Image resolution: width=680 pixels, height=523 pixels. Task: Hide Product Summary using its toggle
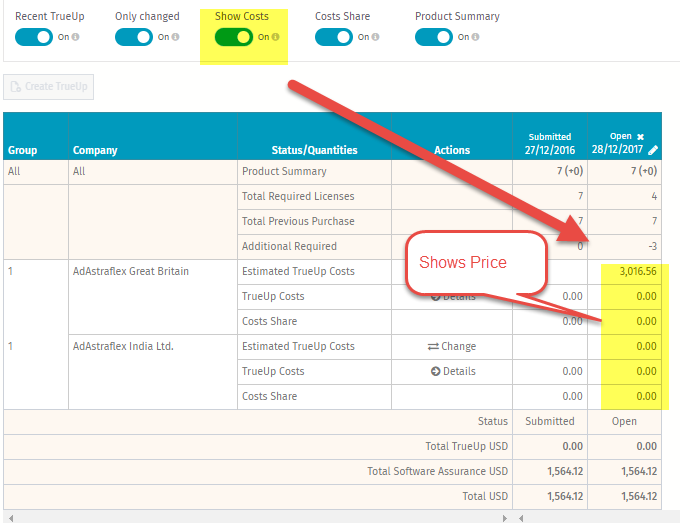point(434,37)
